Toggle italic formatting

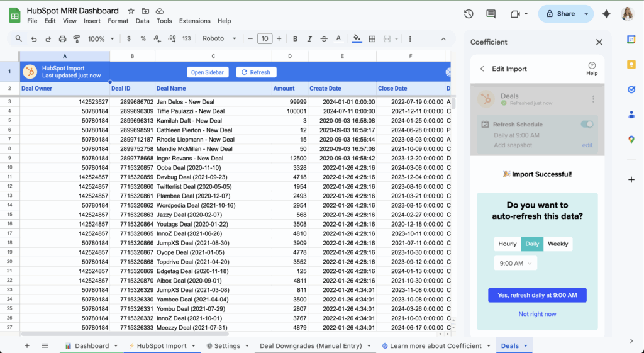pyautogui.click(x=309, y=38)
